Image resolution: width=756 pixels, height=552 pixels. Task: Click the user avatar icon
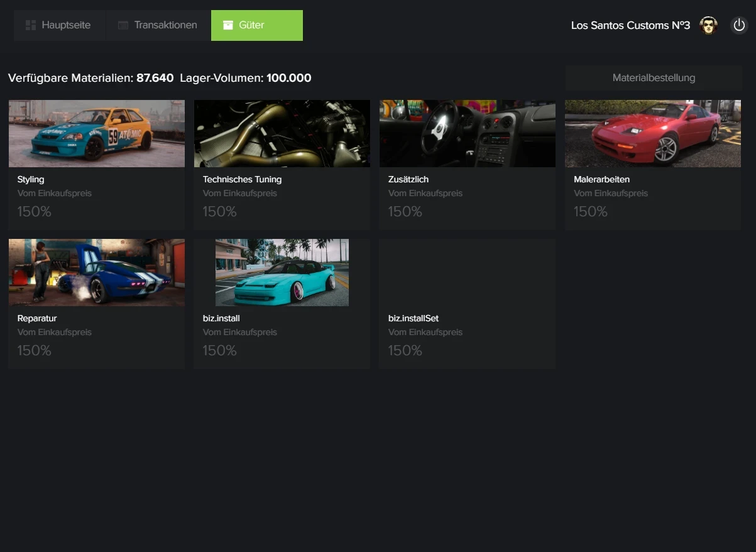[708, 25]
